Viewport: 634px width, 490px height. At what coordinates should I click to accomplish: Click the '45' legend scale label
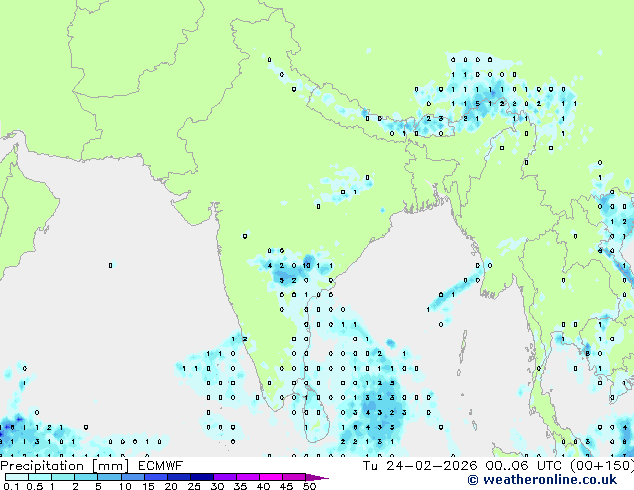pos(286,486)
